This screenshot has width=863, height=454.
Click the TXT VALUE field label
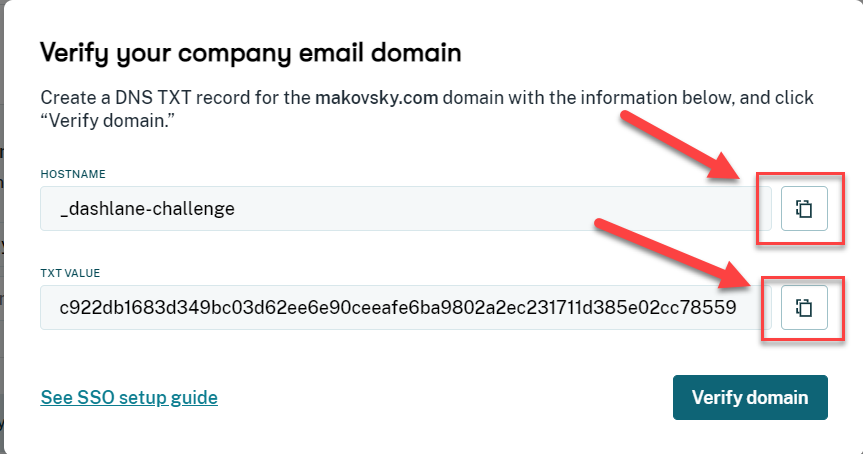(x=70, y=273)
